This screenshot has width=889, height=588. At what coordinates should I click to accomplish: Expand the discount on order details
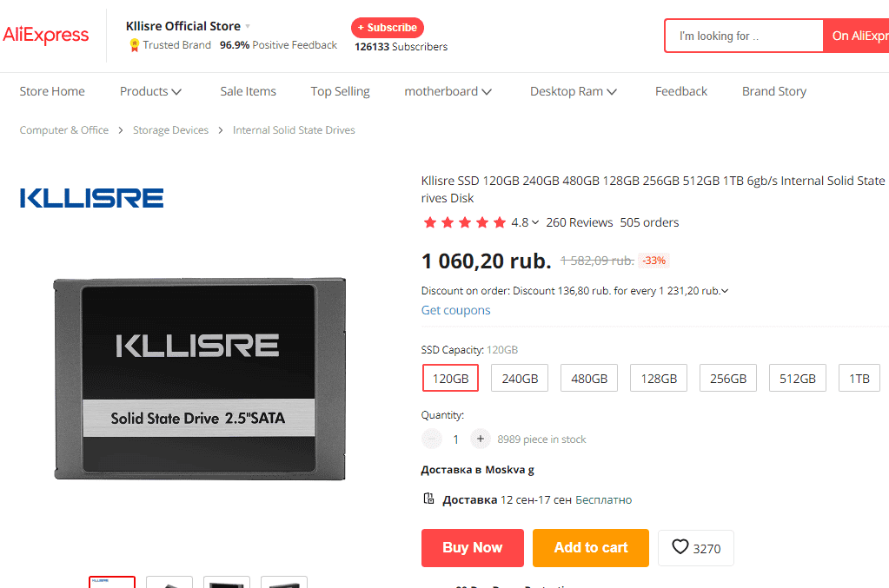[724, 291]
